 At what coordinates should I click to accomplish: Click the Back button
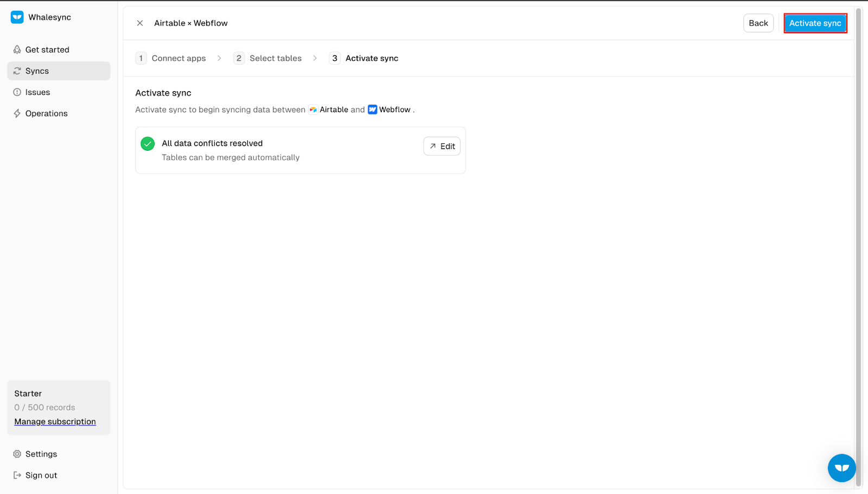point(758,23)
